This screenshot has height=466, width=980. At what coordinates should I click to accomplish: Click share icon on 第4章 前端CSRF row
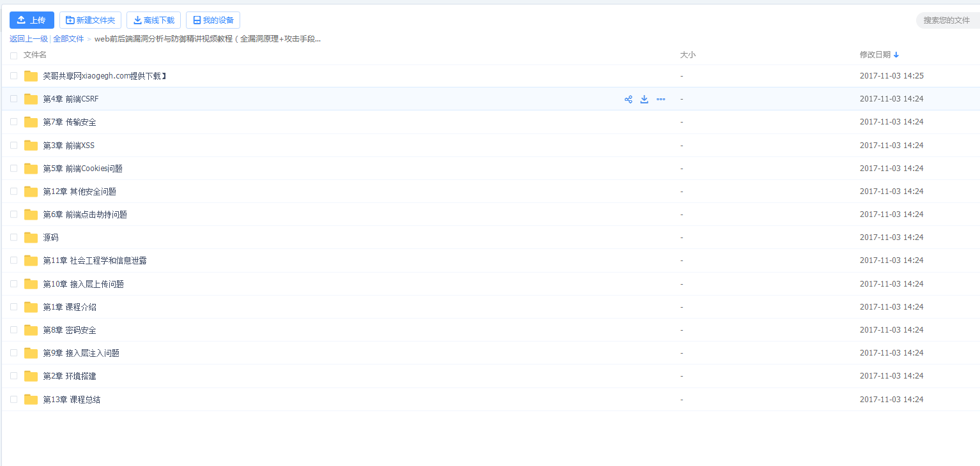[x=629, y=99]
